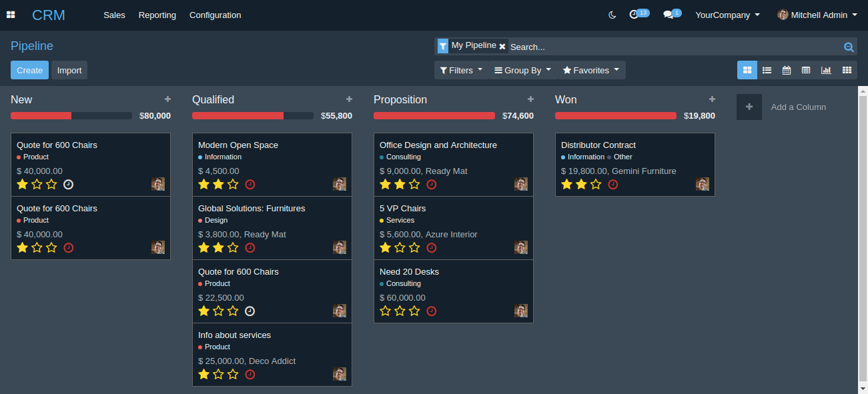Toggle dark mode moon icon

tap(612, 15)
